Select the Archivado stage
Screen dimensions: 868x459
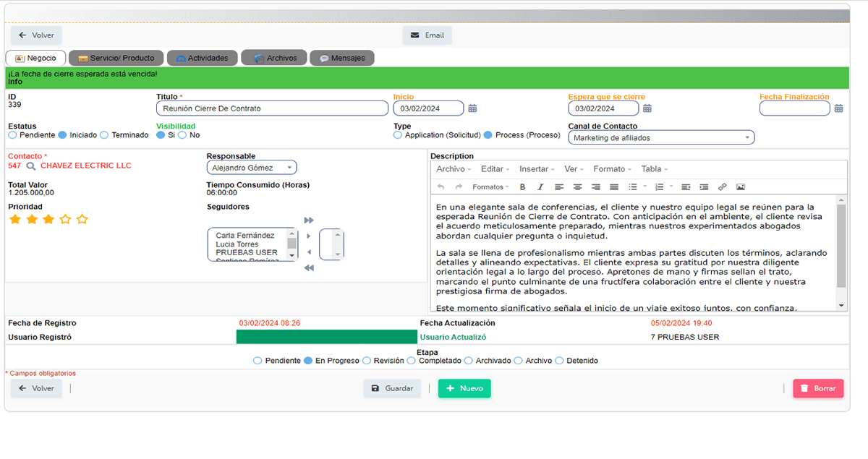(469, 361)
